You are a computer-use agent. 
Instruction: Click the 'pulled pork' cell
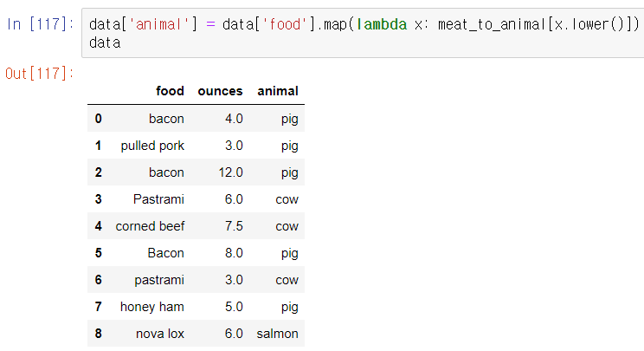click(152, 146)
